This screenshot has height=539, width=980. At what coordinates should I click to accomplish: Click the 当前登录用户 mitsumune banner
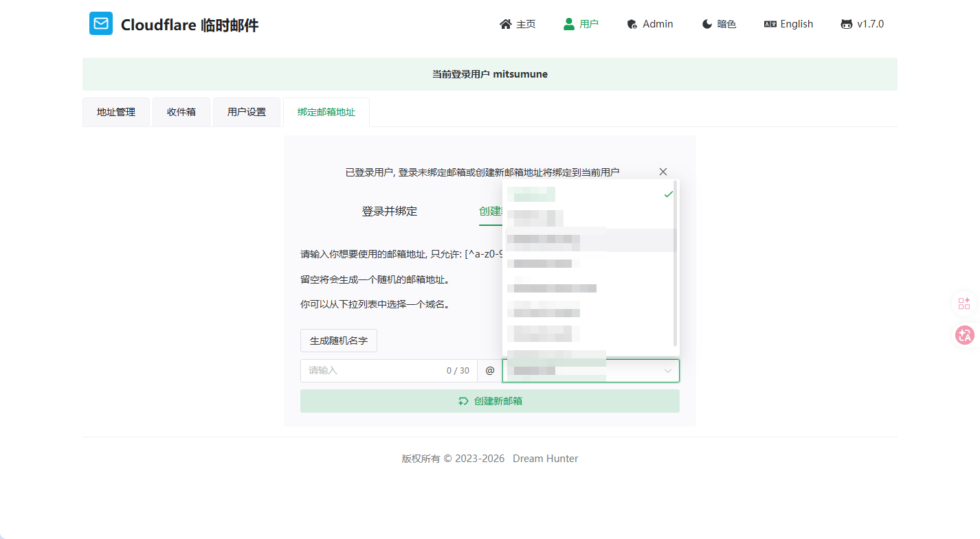490,74
